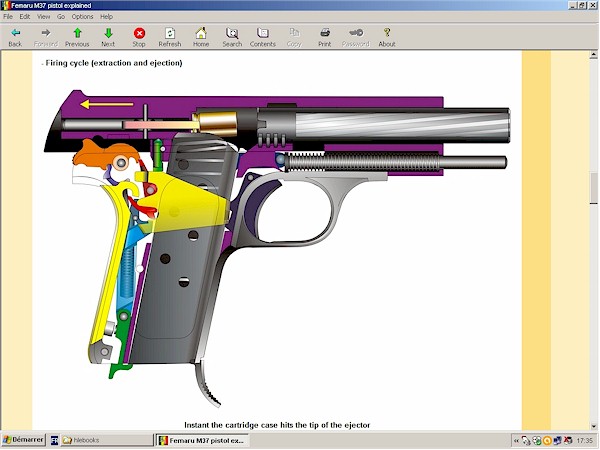600x450 pixels.
Task: Click the tray icon with the red X
Action: (568, 441)
